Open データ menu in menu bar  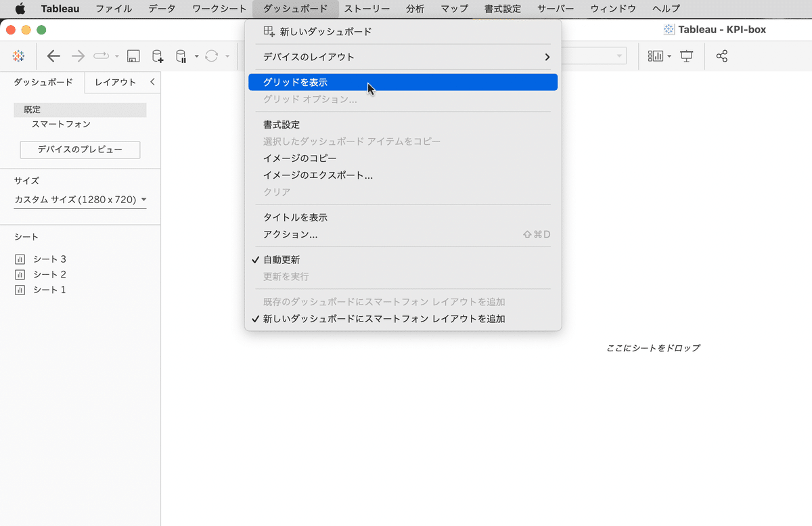coord(162,9)
